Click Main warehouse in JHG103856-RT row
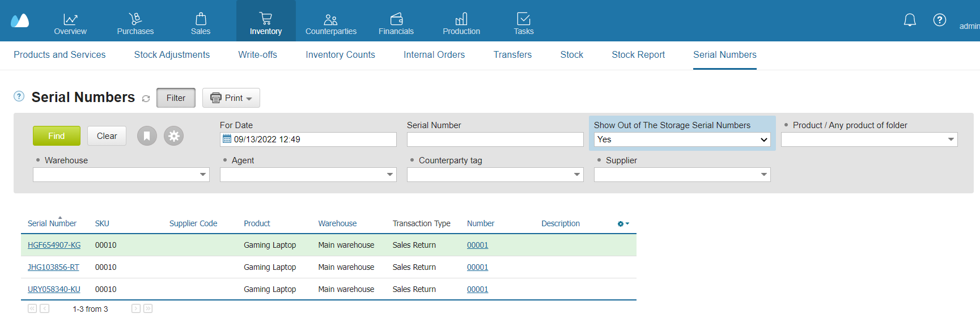The image size is (980, 326). tap(346, 267)
